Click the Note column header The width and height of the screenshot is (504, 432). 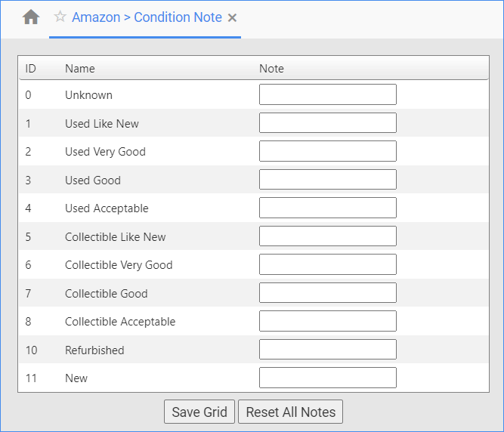coord(271,69)
